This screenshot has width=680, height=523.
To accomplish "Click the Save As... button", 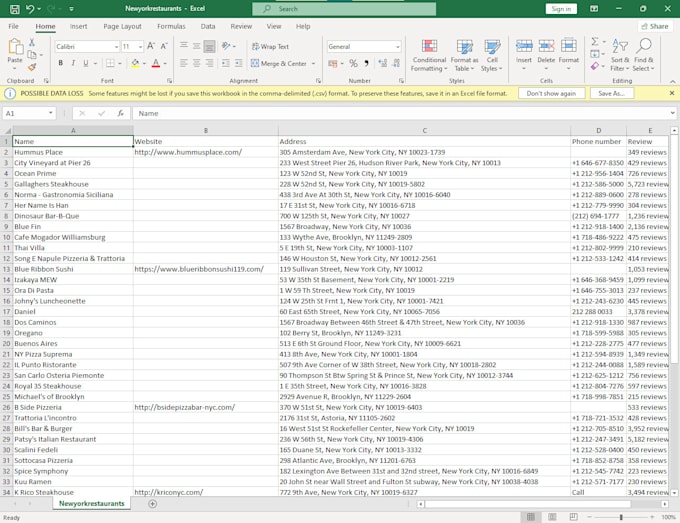I will 611,93.
